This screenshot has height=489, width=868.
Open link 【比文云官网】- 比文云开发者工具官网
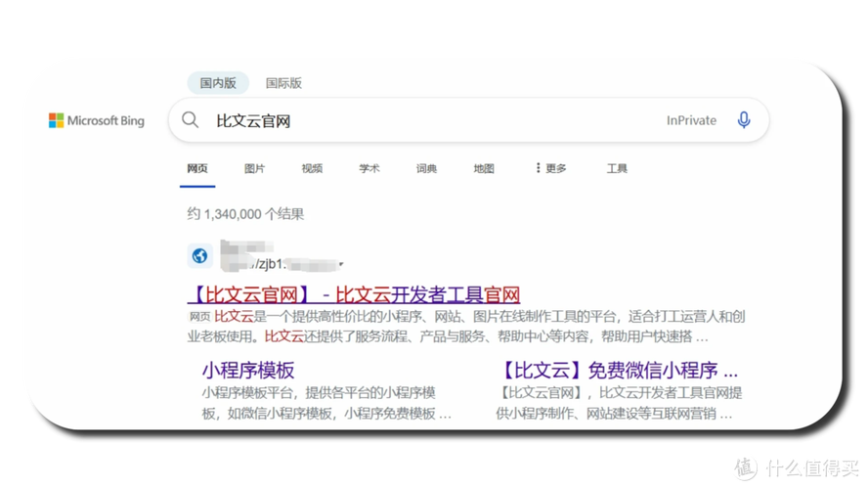pyautogui.click(x=354, y=294)
